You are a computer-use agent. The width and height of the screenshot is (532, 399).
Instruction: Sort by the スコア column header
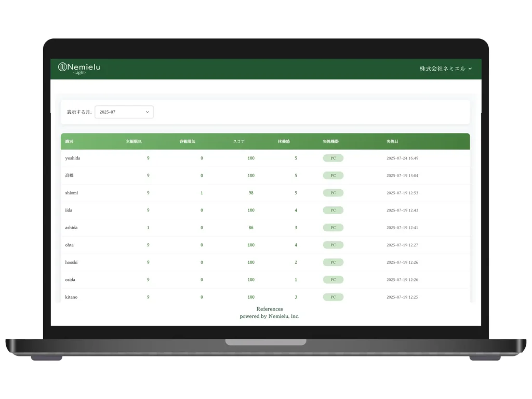click(x=239, y=141)
